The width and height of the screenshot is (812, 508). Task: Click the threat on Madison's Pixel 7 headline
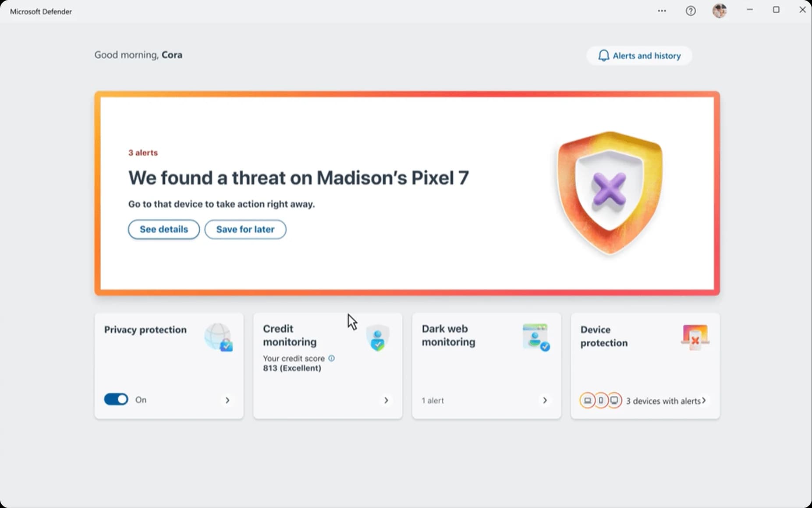click(298, 178)
